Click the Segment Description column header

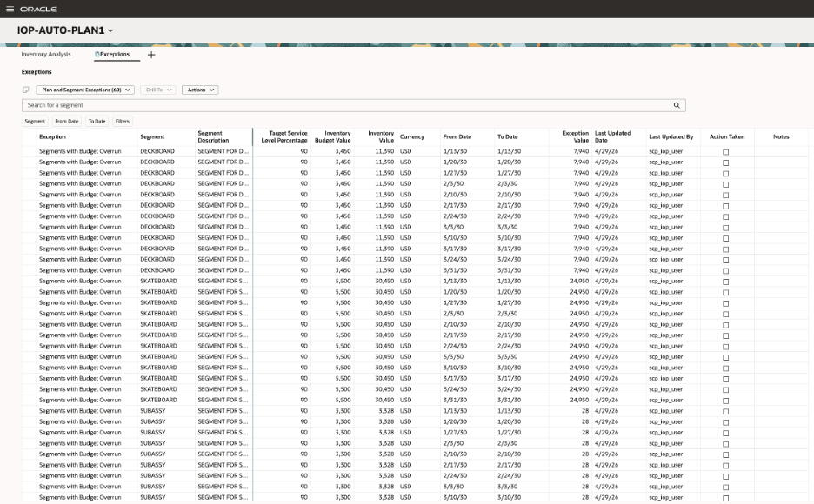(213, 137)
